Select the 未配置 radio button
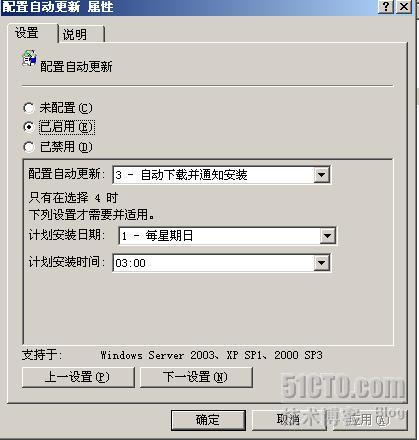The height and width of the screenshot is (440, 419). coord(29,108)
